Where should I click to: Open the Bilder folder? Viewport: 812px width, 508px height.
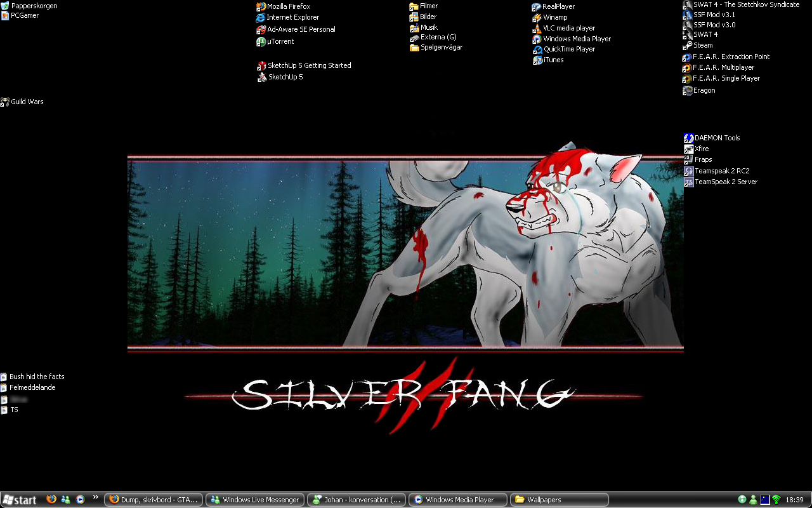click(423, 17)
